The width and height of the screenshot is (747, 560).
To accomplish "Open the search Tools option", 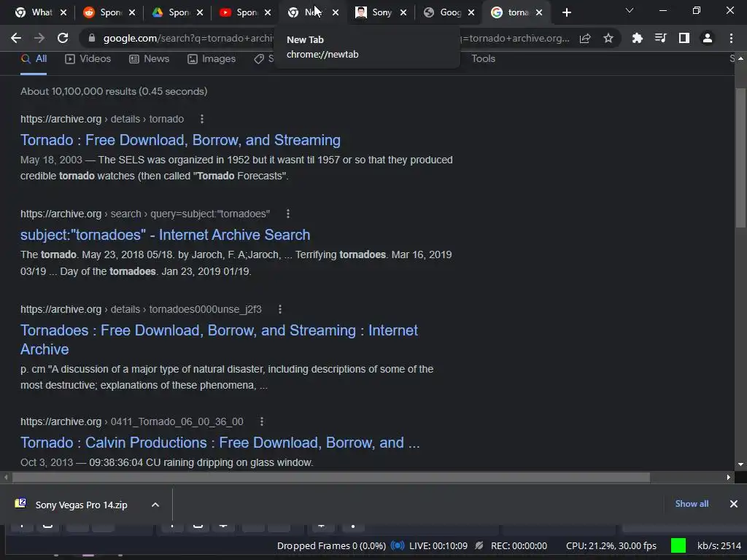I will 483,58.
